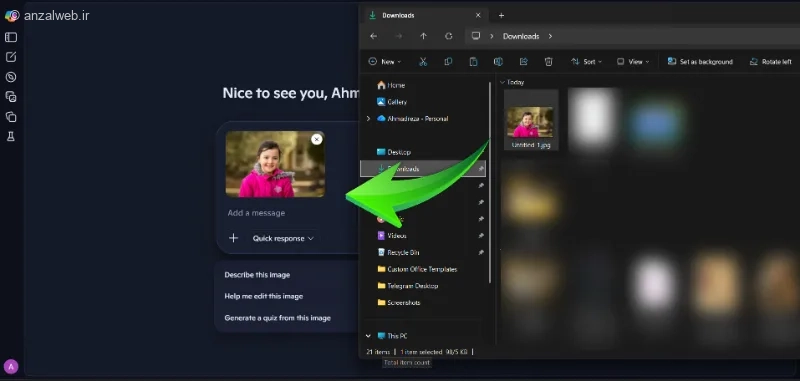Screen dimensions: 800x381
Task: Click the Refresh icon in Explorer
Action: pos(448,36)
